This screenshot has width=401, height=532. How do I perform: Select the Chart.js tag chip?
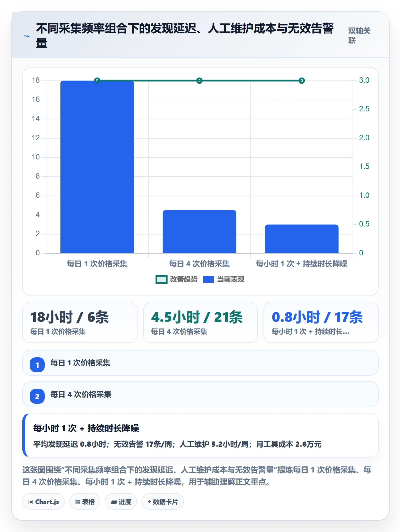coord(44,501)
